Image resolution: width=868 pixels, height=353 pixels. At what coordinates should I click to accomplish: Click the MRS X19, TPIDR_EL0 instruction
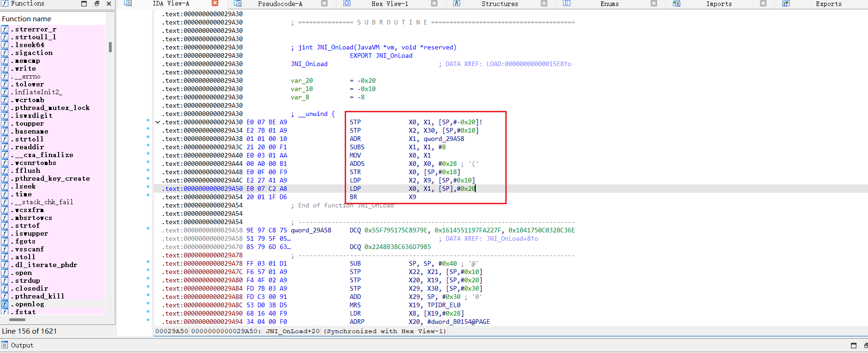coord(405,305)
